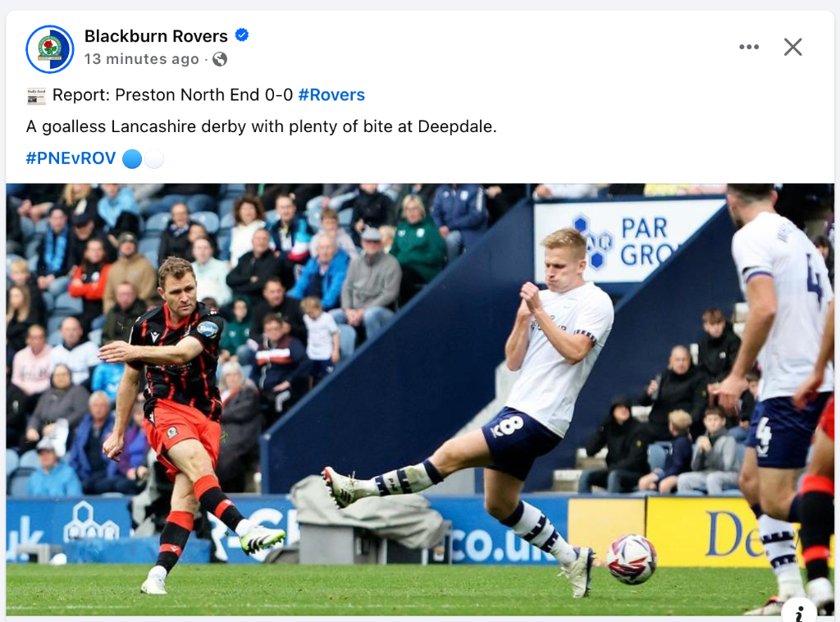This screenshot has height=622, width=840.
Task: Click the blue verified badge
Action: coord(242,34)
